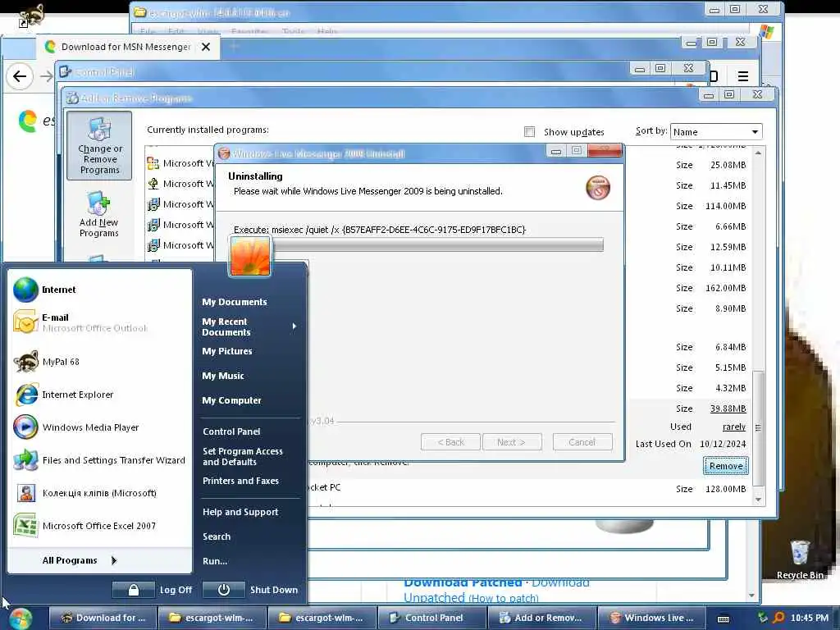840x630 pixels.
Task: Select Change or Remove Programs sidebar icon
Action: [99, 146]
